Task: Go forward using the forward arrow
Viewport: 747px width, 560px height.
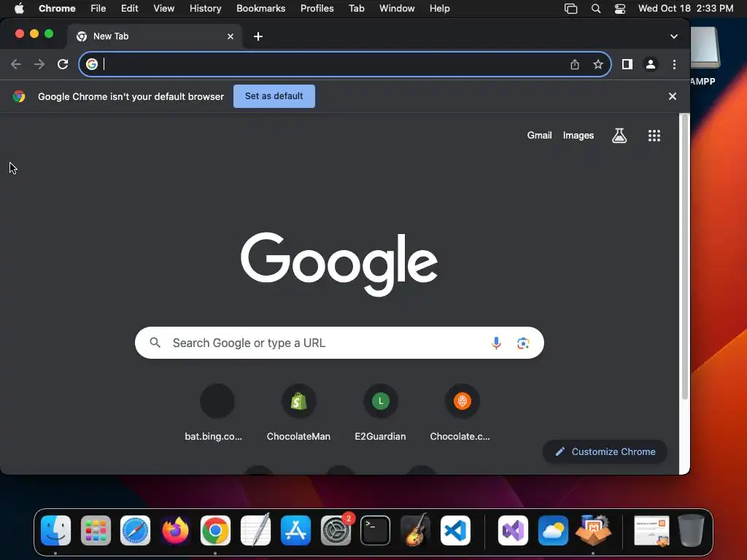Action: point(39,64)
